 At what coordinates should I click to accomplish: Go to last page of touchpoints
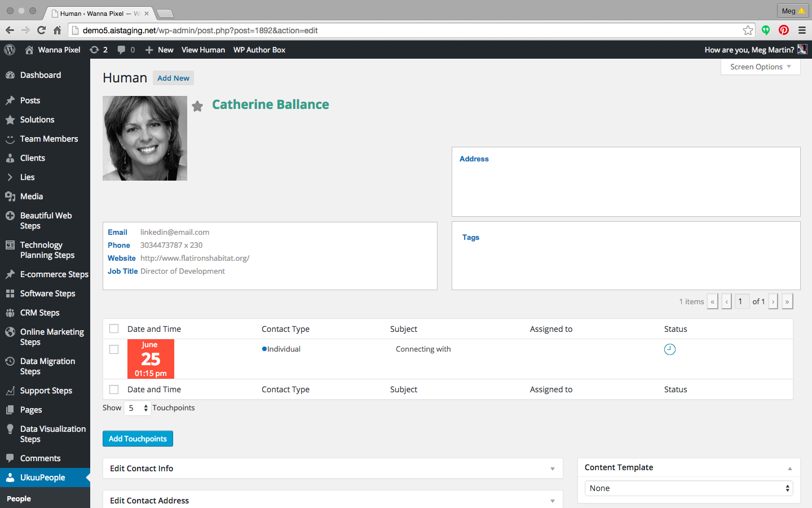pyautogui.click(x=787, y=301)
